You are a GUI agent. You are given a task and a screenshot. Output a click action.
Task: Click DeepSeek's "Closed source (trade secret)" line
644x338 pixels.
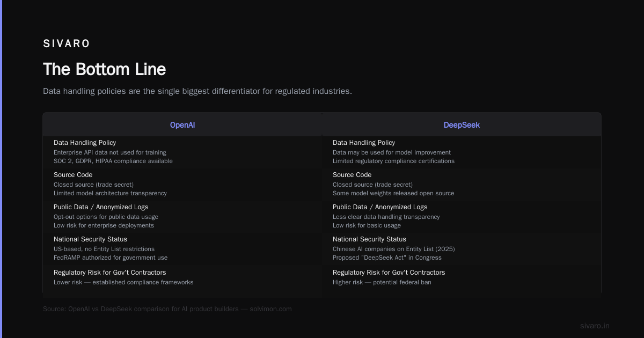[x=372, y=185]
